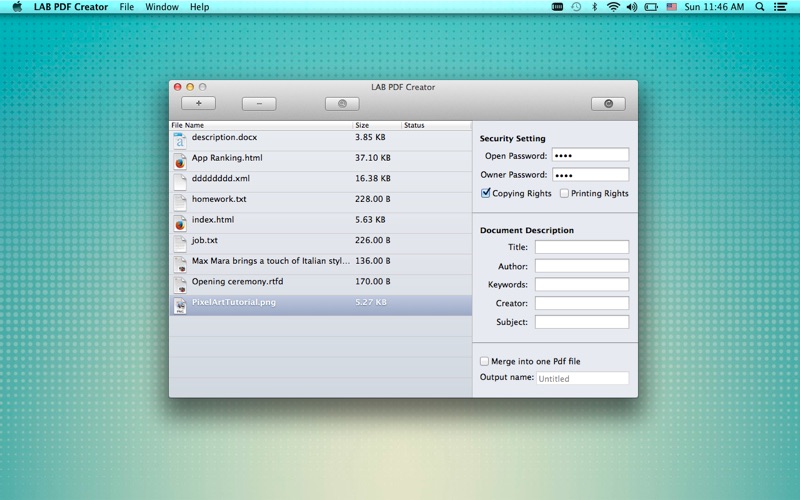Click the Creator input field
Viewport: 800px width, 500px height.
coord(582,303)
